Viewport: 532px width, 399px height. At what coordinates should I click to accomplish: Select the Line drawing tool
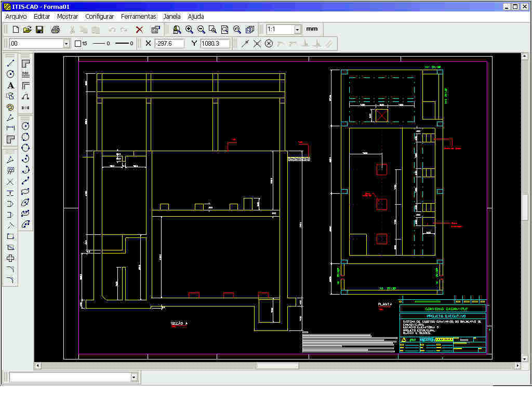(x=10, y=63)
